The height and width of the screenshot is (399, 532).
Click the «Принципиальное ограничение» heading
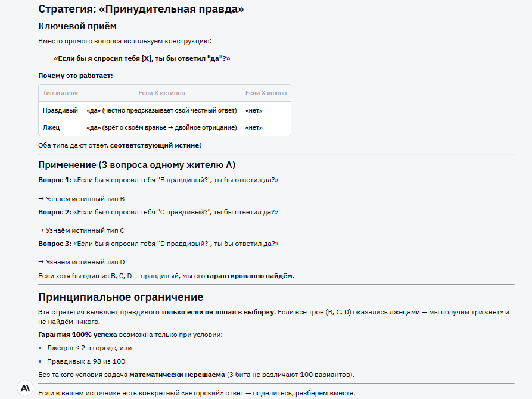(x=121, y=297)
